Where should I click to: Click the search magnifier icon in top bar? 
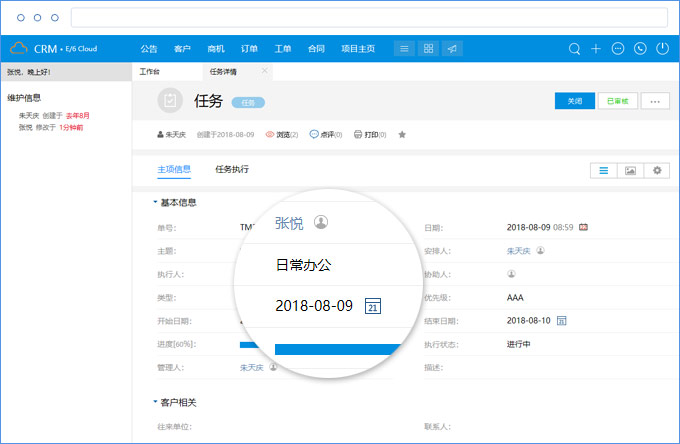point(574,48)
